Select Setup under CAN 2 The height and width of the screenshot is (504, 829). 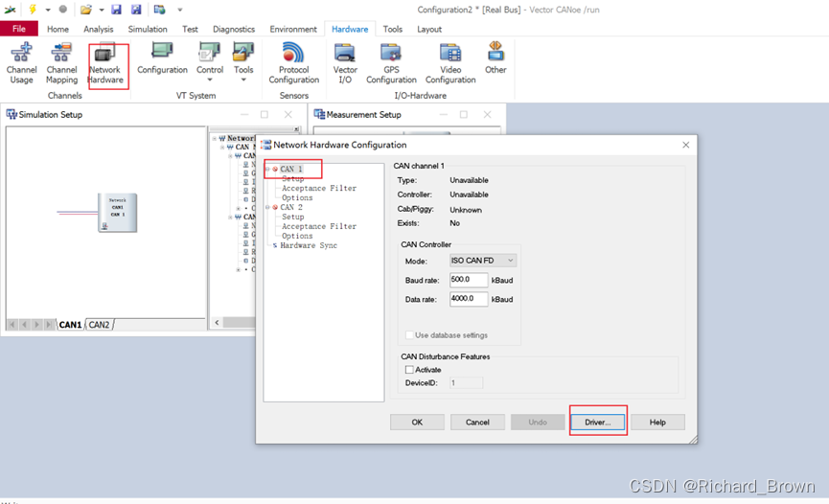click(293, 217)
